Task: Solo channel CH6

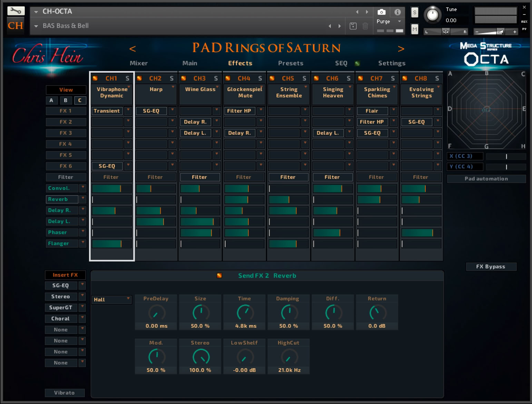Action: (348, 78)
